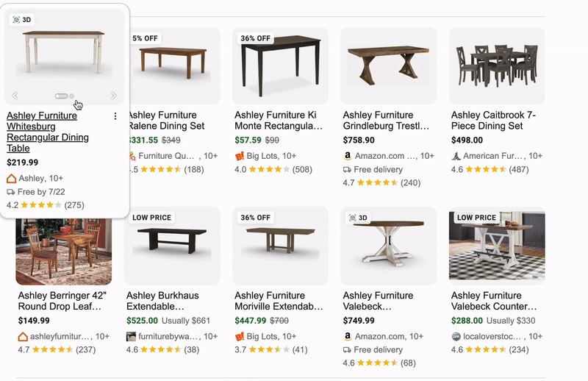The width and height of the screenshot is (588, 381).
Task: Click the Ki Monte table image with 36% OFF
Action: (280, 65)
